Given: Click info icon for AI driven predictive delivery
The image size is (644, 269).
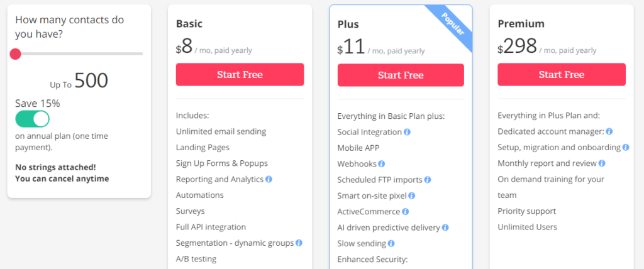Looking at the screenshot, I should coord(445,228).
